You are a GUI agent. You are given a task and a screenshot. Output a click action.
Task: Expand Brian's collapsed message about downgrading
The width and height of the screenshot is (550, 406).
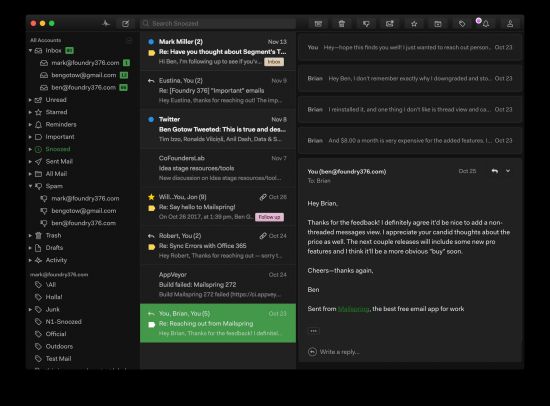coord(410,79)
